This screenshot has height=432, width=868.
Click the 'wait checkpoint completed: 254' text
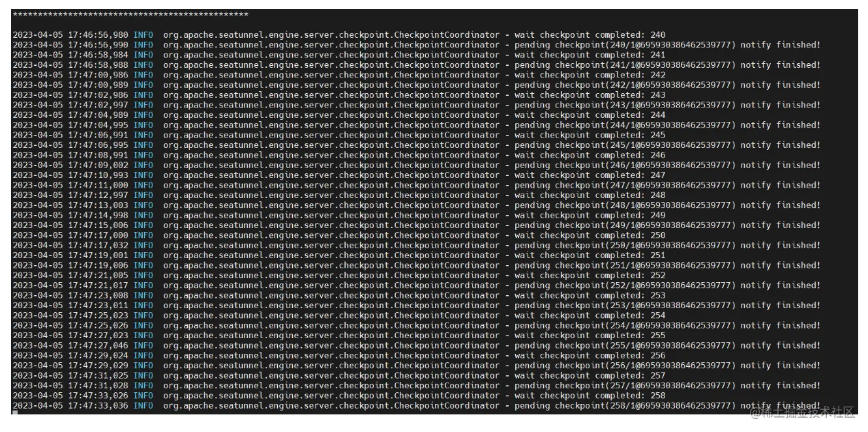click(x=590, y=316)
